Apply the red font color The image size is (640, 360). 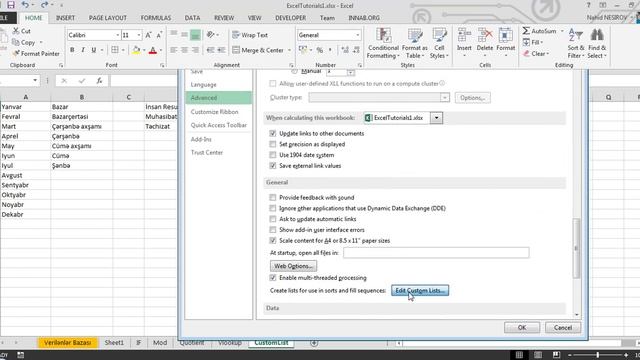tap(153, 50)
